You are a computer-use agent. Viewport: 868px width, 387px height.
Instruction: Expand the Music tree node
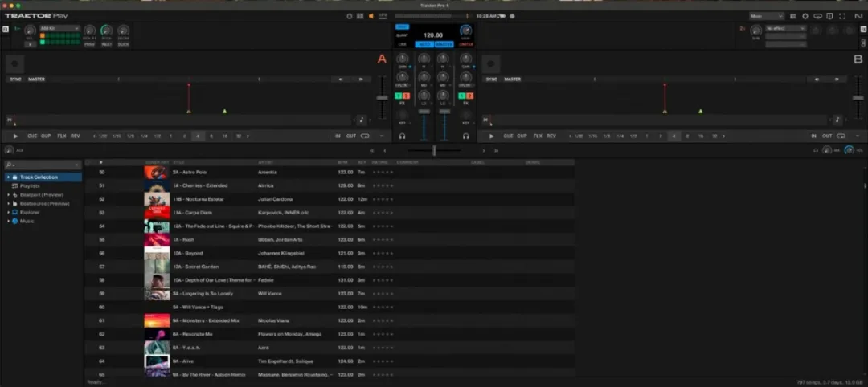tap(8, 221)
